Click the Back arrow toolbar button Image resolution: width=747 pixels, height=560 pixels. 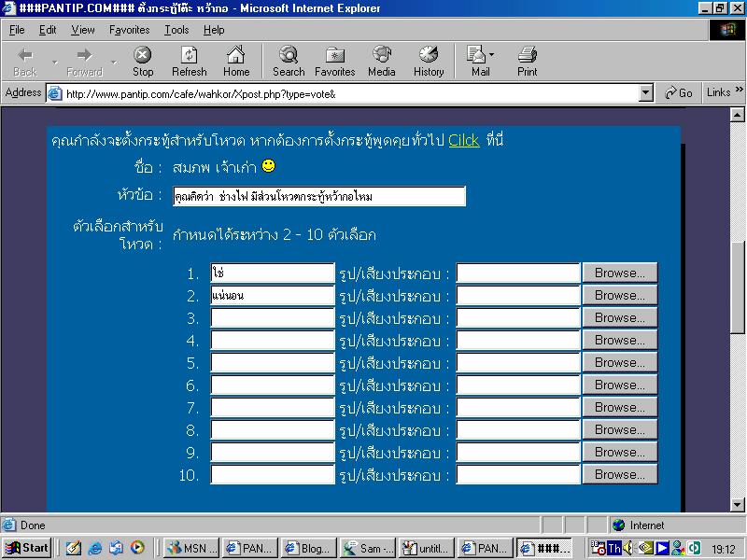25,62
